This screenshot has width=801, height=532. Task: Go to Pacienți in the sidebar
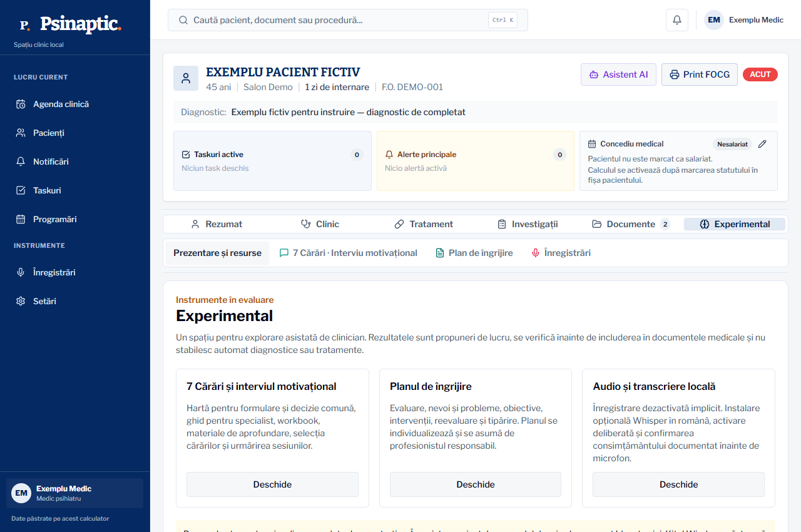(75, 133)
